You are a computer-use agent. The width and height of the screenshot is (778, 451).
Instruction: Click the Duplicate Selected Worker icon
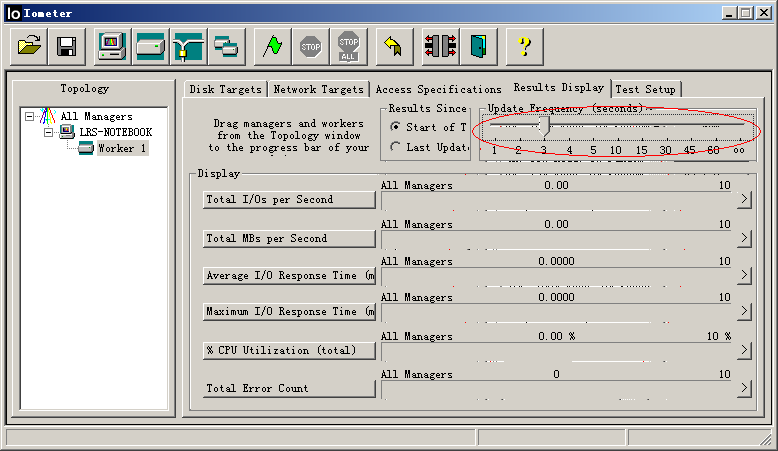tap(226, 46)
